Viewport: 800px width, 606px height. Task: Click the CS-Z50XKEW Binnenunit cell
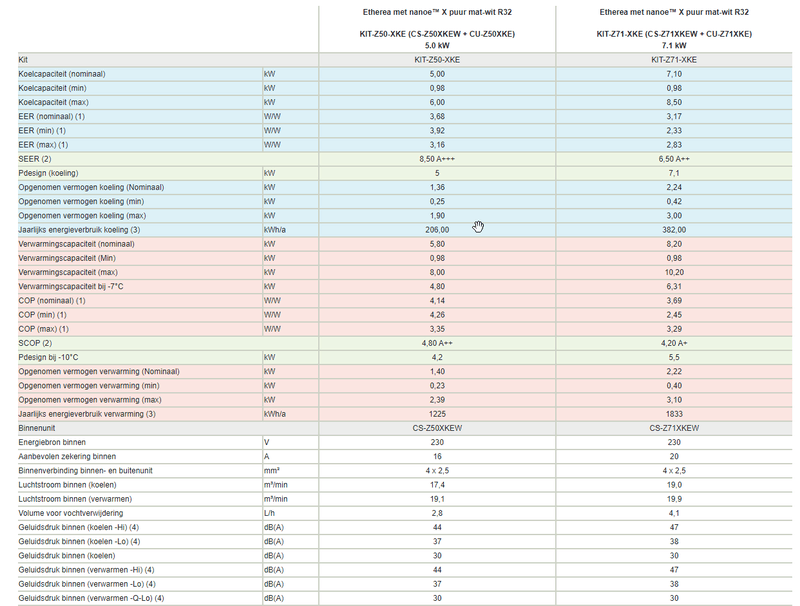(x=437, y=428)
